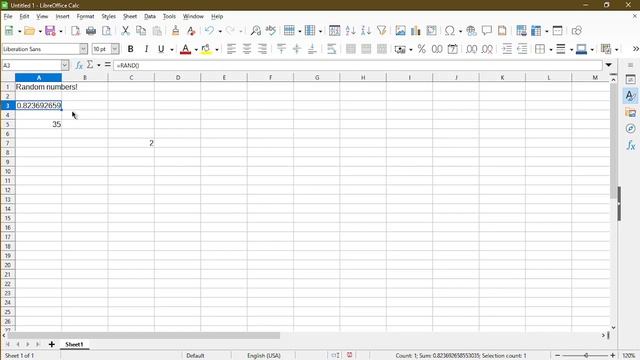Insert Chart icon in toolbar

pos(416,31)
